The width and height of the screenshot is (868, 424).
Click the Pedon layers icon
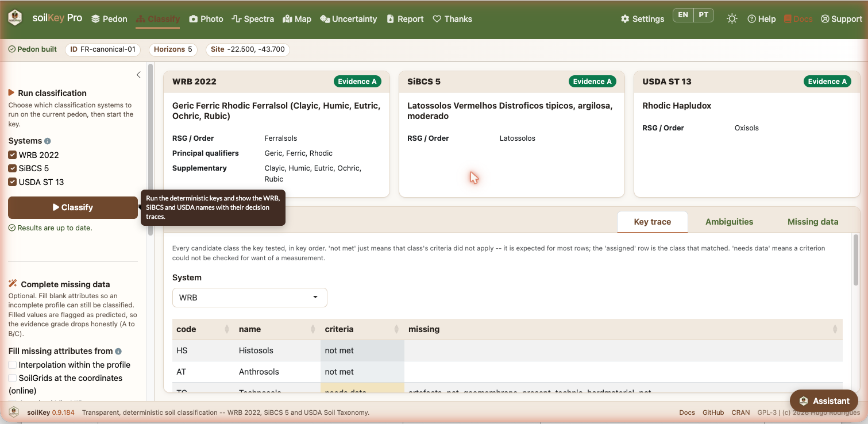click(95, 19)
